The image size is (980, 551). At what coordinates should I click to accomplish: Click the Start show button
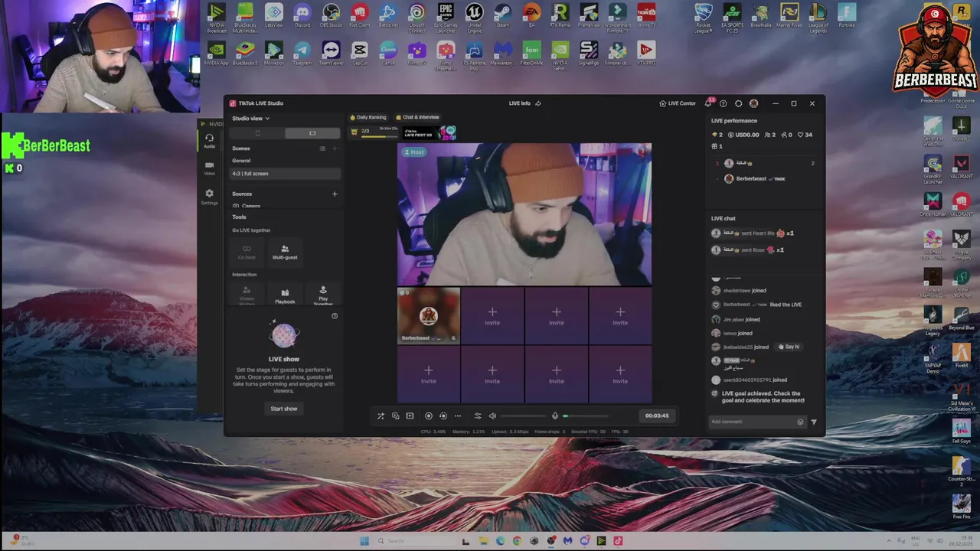pos(283,409)
